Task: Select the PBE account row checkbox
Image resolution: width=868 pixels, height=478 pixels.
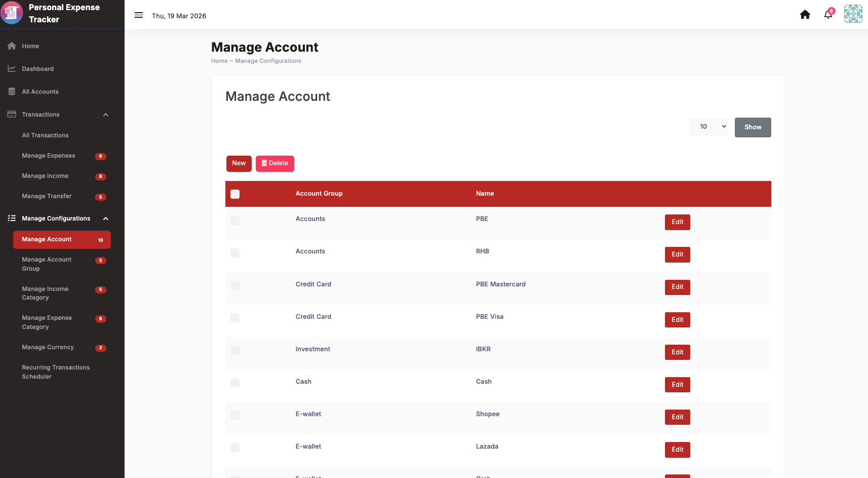Action: tap(235, 220)
